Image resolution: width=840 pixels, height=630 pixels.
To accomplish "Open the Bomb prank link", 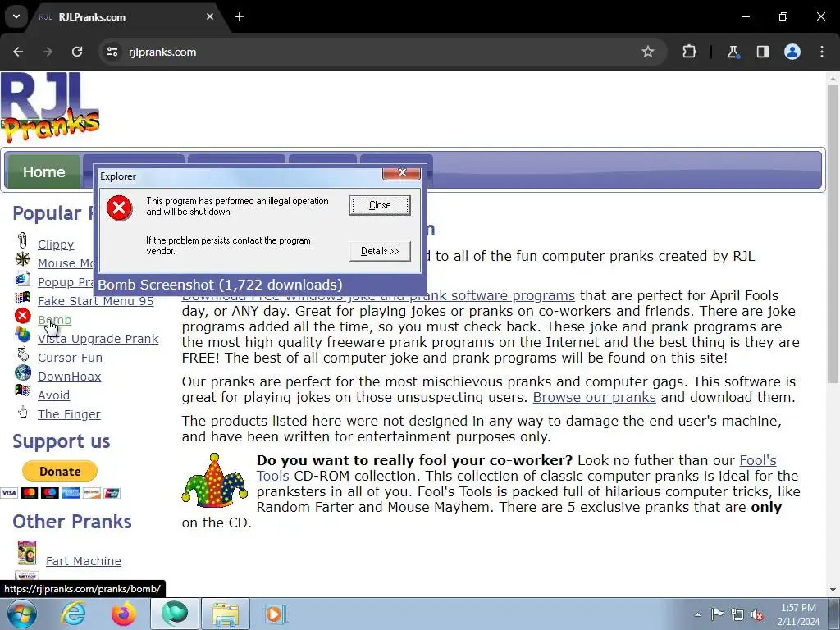I will tap(54, 320).
